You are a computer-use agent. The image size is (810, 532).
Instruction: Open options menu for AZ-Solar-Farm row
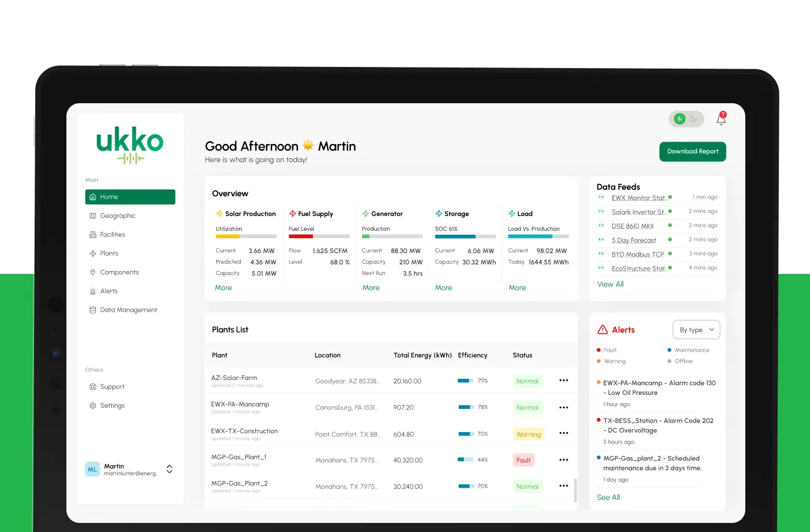click(x=564, y=381)
